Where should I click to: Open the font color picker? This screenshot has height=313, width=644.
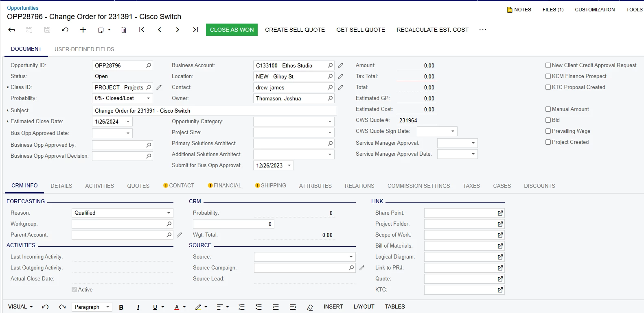(180, 307)
